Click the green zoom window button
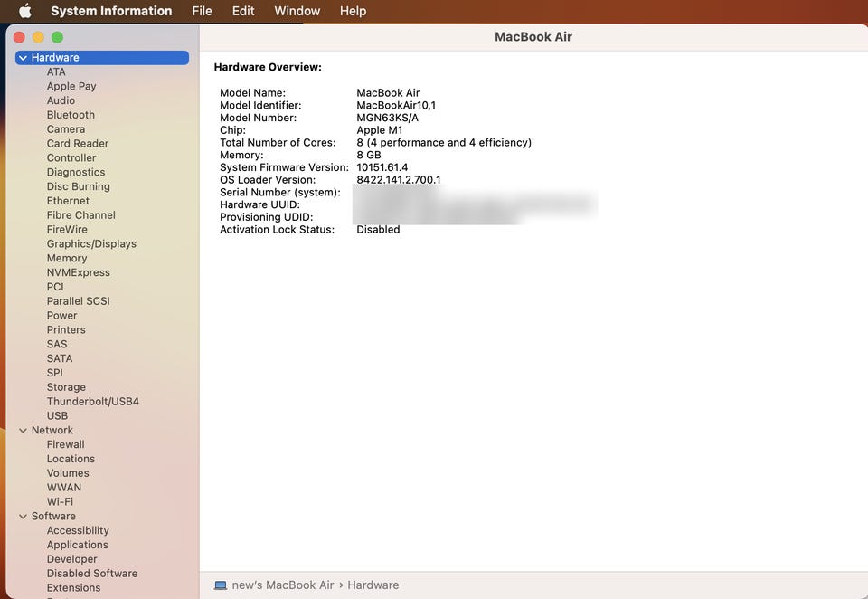Screen dimensions: 868x599 [x=57, y=37]
